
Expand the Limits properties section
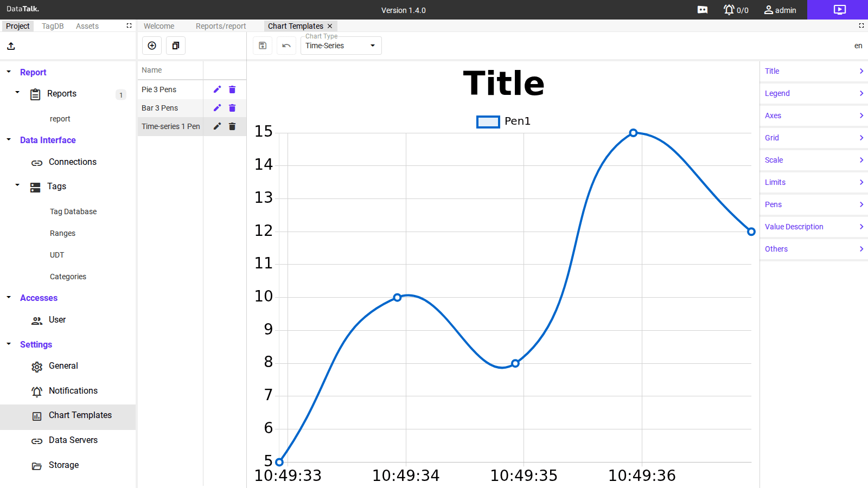[x=814, y=182]
